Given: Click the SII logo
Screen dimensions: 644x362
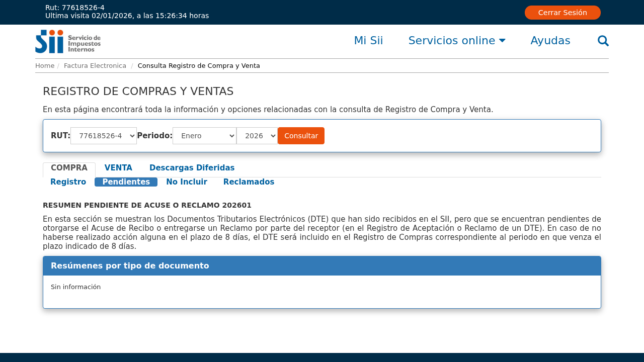Looking at the screenshot, I should (68, 41).
